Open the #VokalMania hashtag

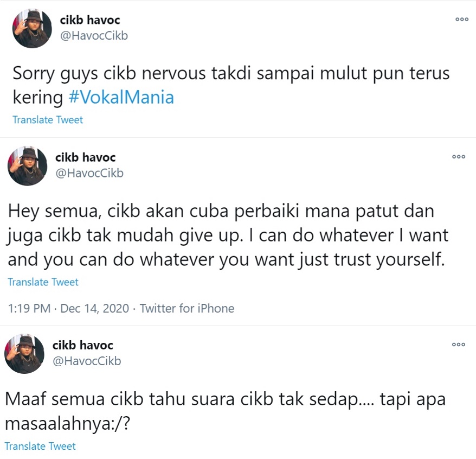[x=121, y=97]
